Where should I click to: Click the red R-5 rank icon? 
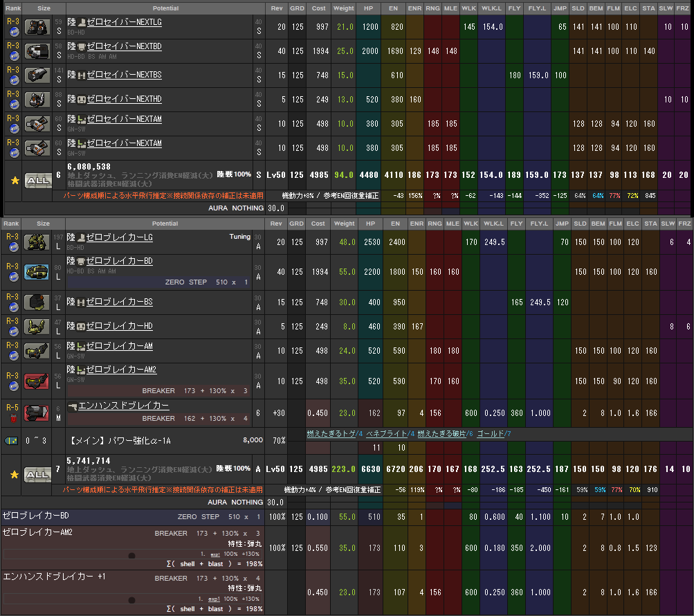tap(14, 417)
